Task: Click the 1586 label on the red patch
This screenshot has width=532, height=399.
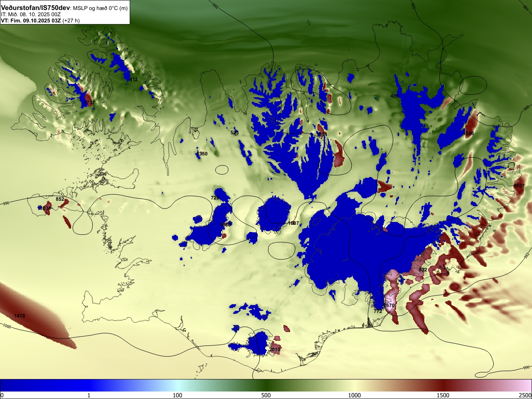Action: (x=469, y=133)
